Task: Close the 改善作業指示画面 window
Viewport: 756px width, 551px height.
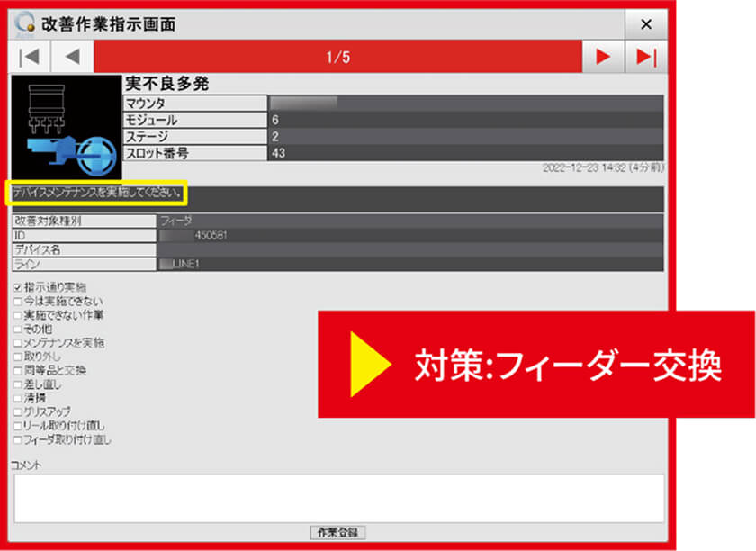Action: point(646,24)
